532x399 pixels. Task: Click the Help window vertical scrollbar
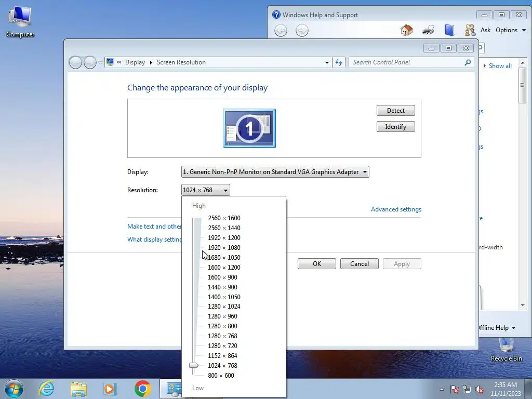(x=523, y=184)
